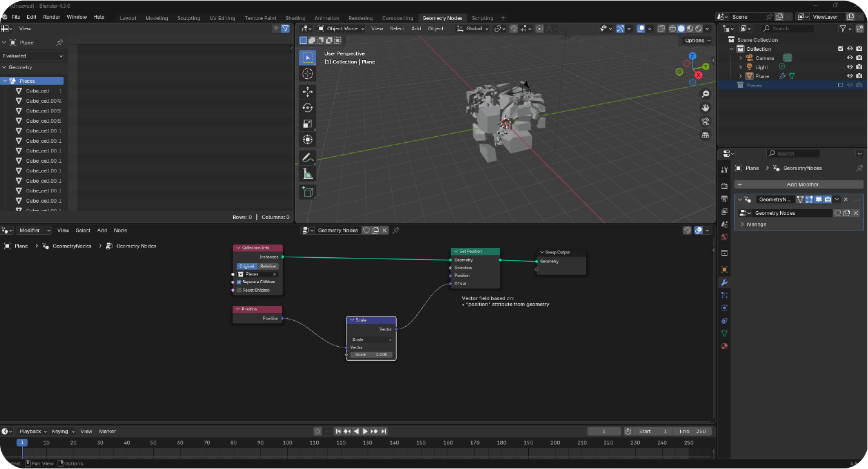Enable the Separate Children checkbox

click(x=239, y=282)
